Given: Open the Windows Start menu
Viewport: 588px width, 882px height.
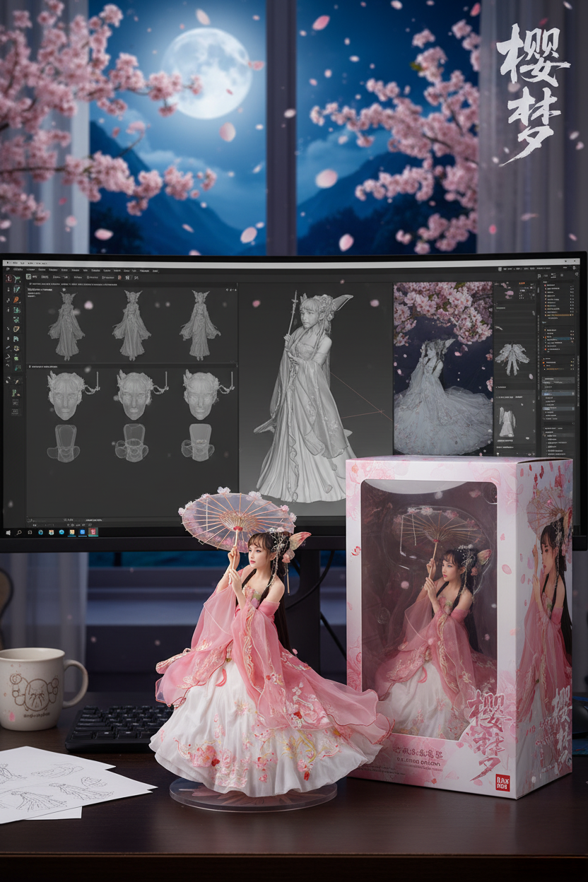Looking at the screenshot, I should tap(8, 532).
